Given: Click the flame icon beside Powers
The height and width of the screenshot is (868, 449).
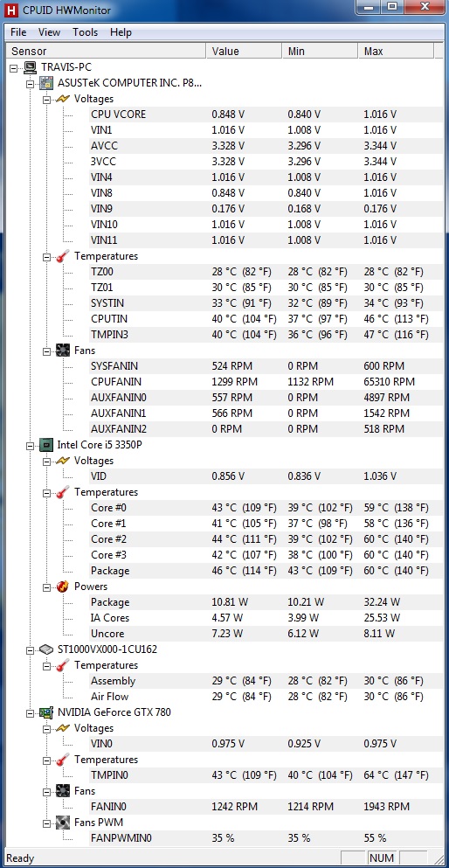Looking at the screenshot, I should (x=63, y=587).
